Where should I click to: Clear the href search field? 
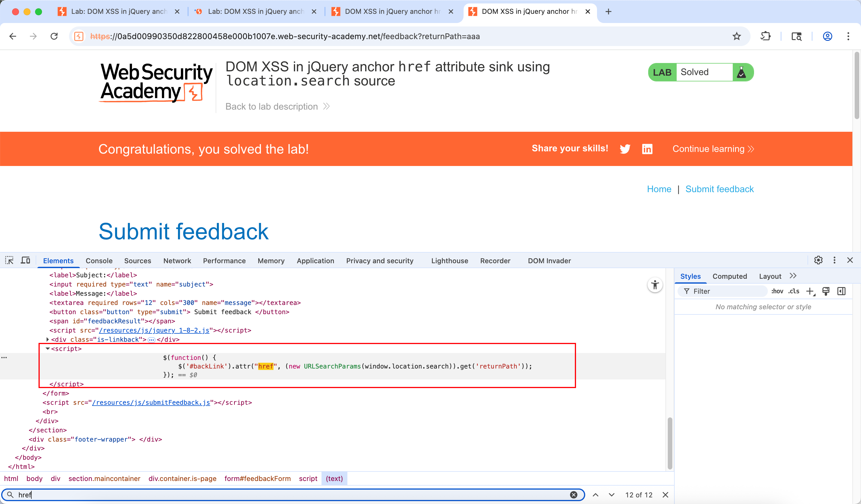click(x=573, y=495)
